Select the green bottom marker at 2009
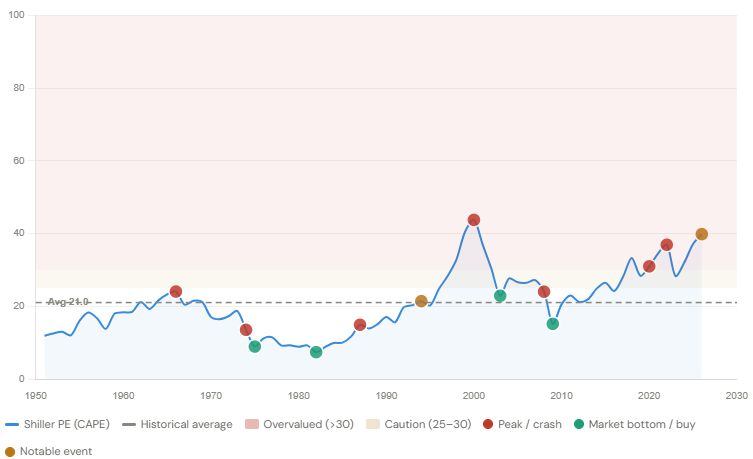The height and width of the screenshot is (459, 753). point(553,324)
